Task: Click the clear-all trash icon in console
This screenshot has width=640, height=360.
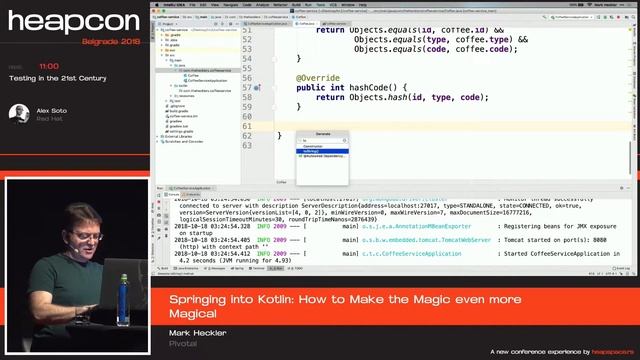Action: tap(166, 236)
